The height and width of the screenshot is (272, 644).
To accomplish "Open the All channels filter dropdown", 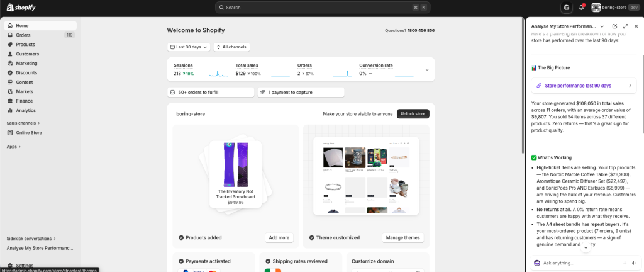I will click(231, 47).
